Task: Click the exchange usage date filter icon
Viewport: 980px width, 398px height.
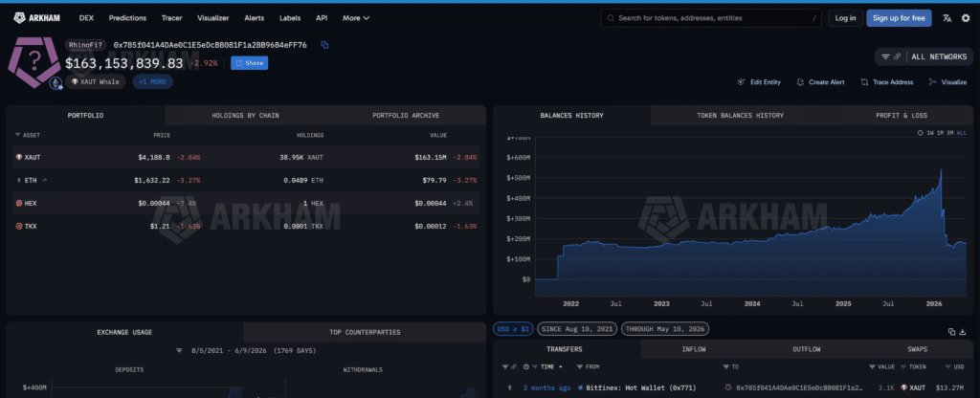Action: pyautogui.click(x=179, y=350)
